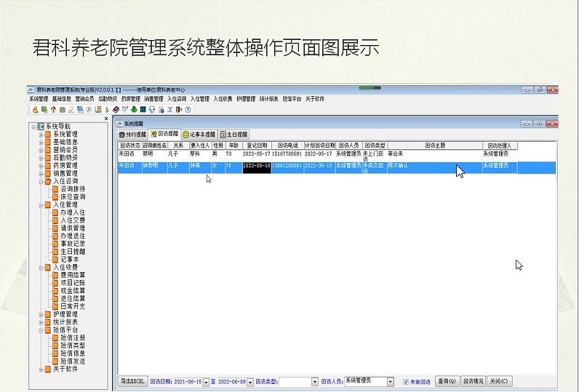This screenshot has width=579, height=392.
Task: Expand the 系统管理 tree node
Action: [41, 135]
